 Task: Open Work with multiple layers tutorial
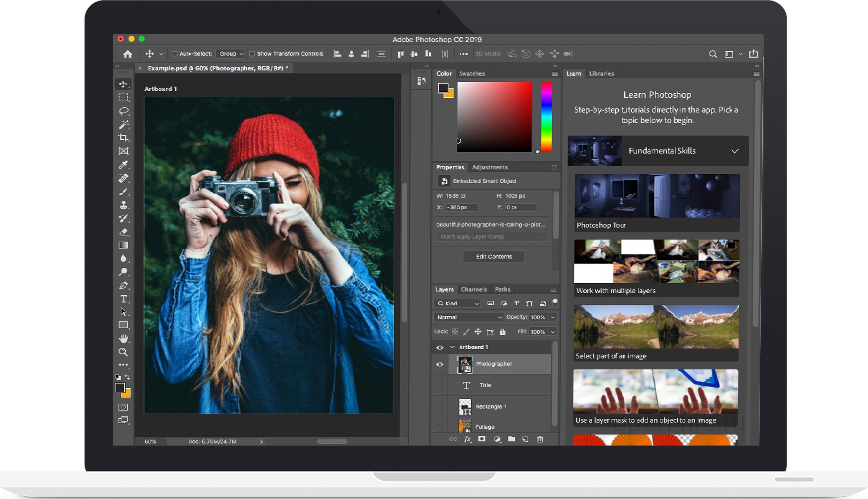657,267
